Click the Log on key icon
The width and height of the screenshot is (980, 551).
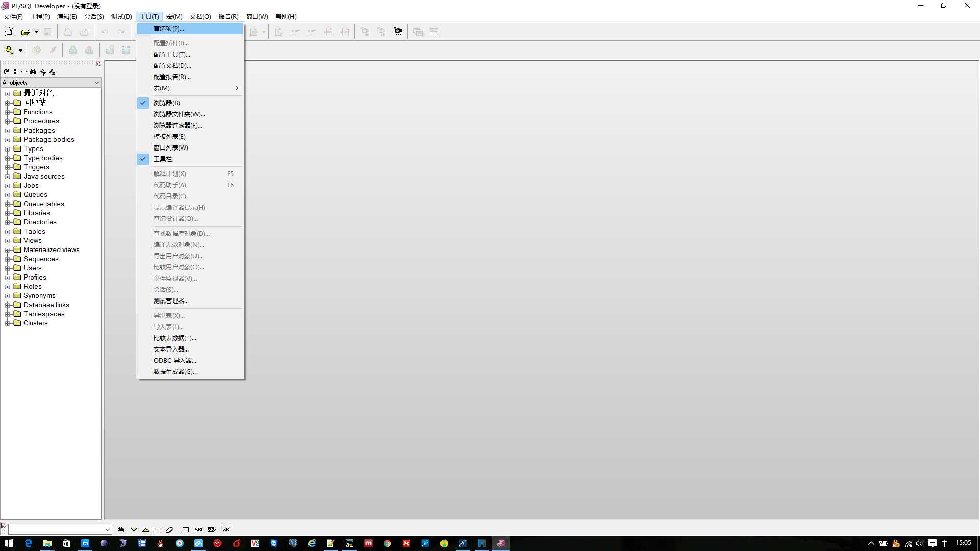click(9, 50)
